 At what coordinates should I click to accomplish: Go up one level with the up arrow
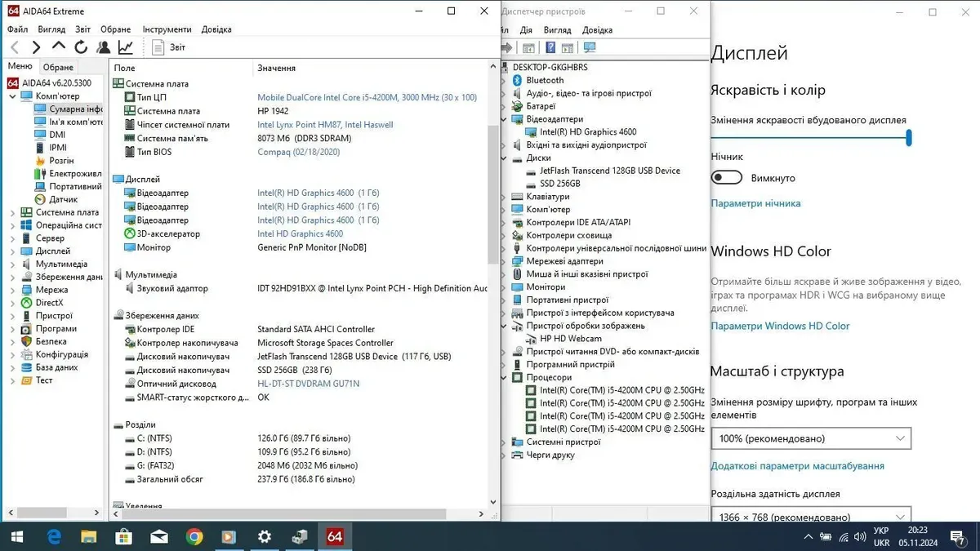(59, 47)
